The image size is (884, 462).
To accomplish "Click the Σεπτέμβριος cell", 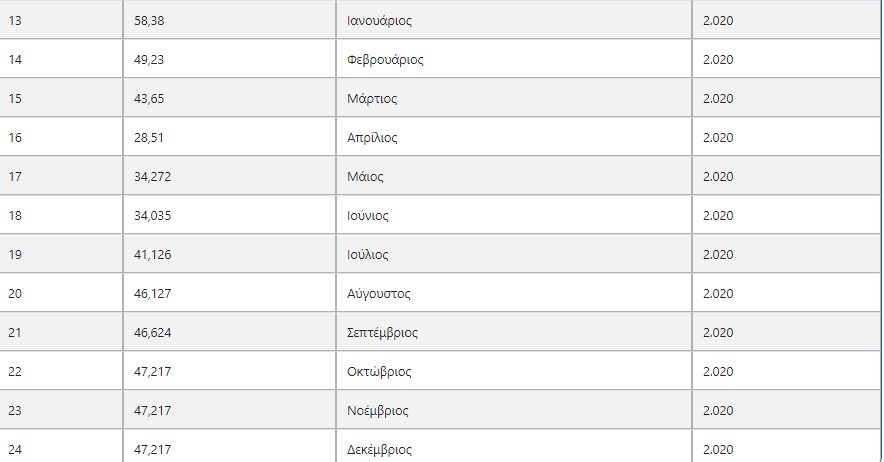I will coord(514,332).
